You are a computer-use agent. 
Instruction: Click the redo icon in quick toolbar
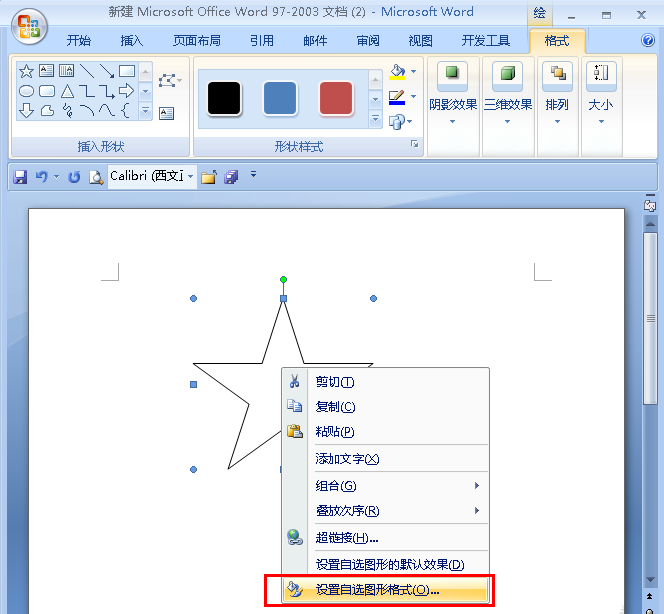74,177
